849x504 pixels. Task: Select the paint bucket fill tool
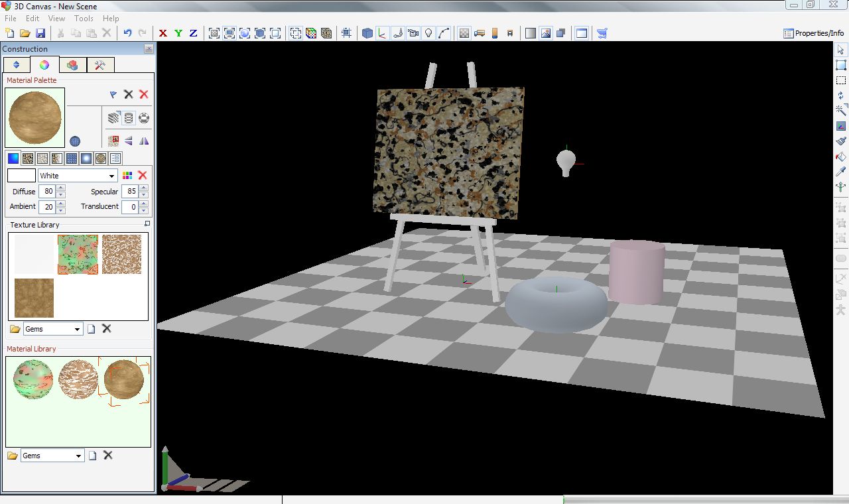[x=841, y=157]
